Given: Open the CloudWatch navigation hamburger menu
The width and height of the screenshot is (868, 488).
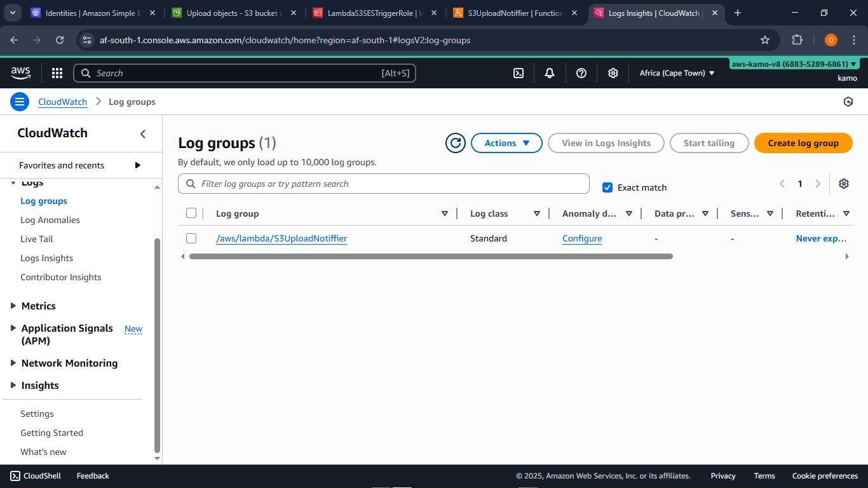Looking at the screenshot, I should tap(20, 102).
